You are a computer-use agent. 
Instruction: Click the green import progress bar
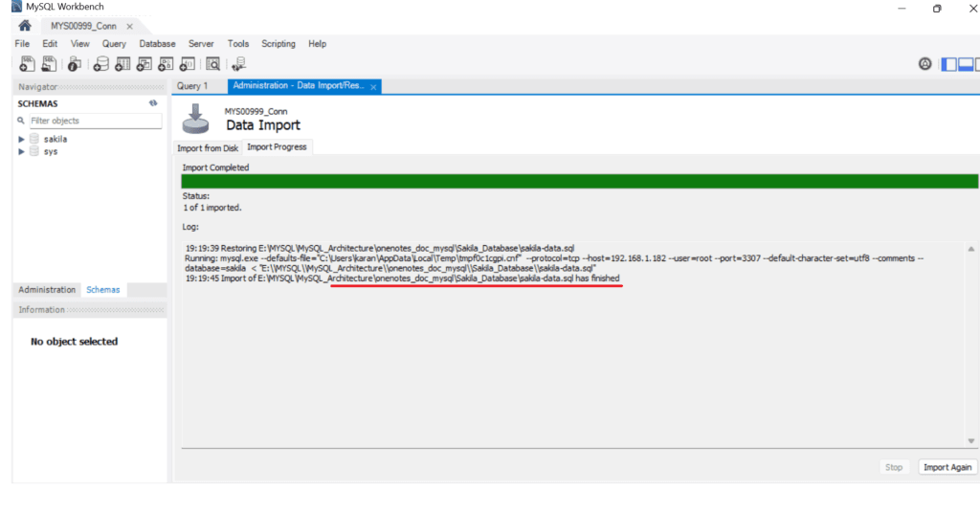coord(579,181)
